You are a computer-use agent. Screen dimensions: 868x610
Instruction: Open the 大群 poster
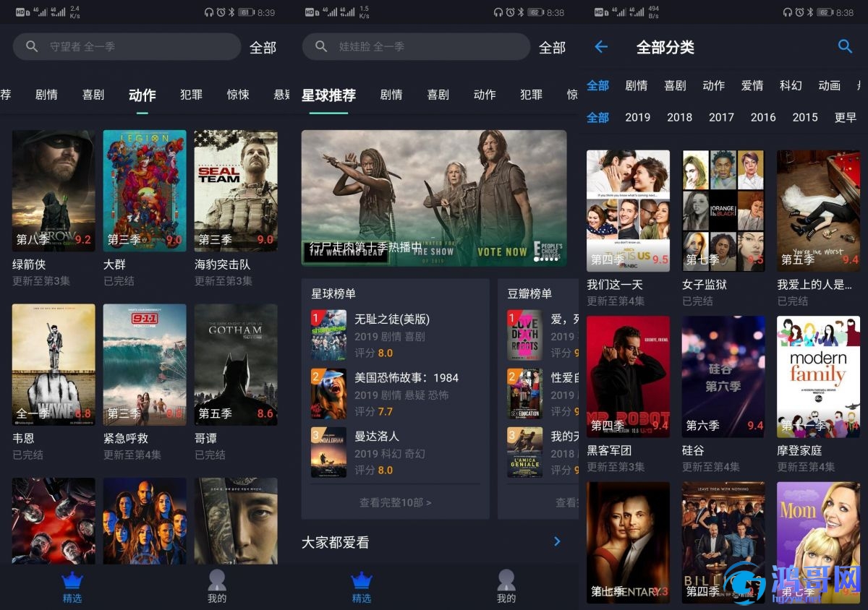coord(145,191)
